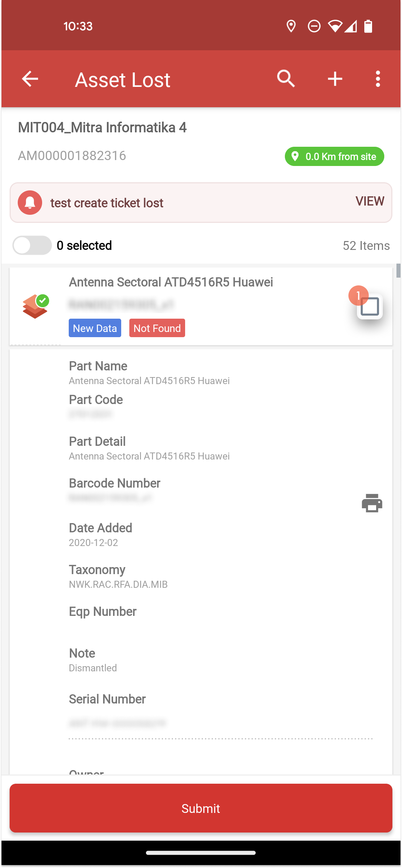Tap the bell icon on ticket notice
Viewport: 402px width, 868px height.
tap(30, 203)
